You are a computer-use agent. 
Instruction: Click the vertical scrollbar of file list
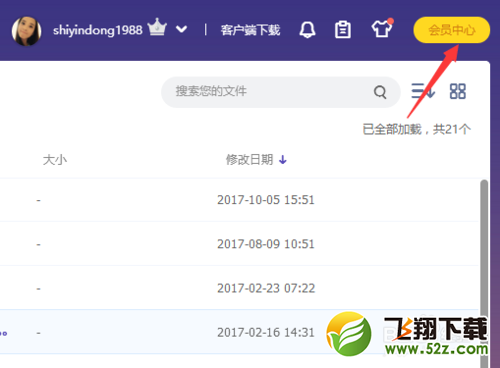[484, 273]
